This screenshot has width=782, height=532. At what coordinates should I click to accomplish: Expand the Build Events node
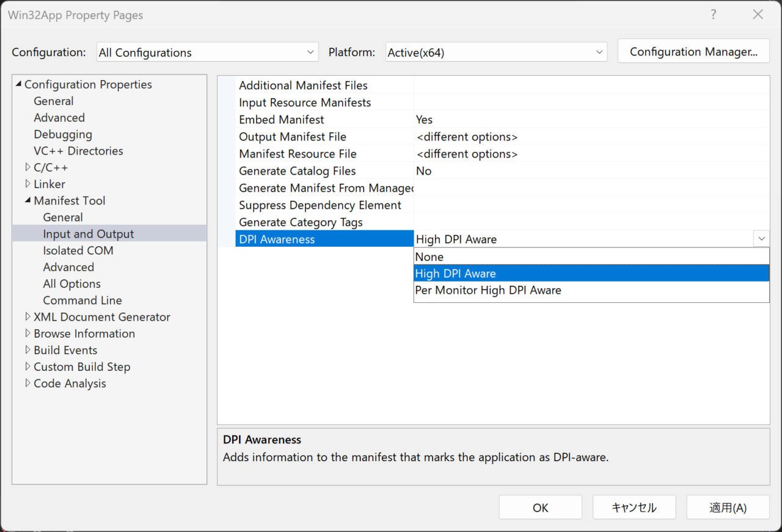pyautogui.click(x=27, y=350)
